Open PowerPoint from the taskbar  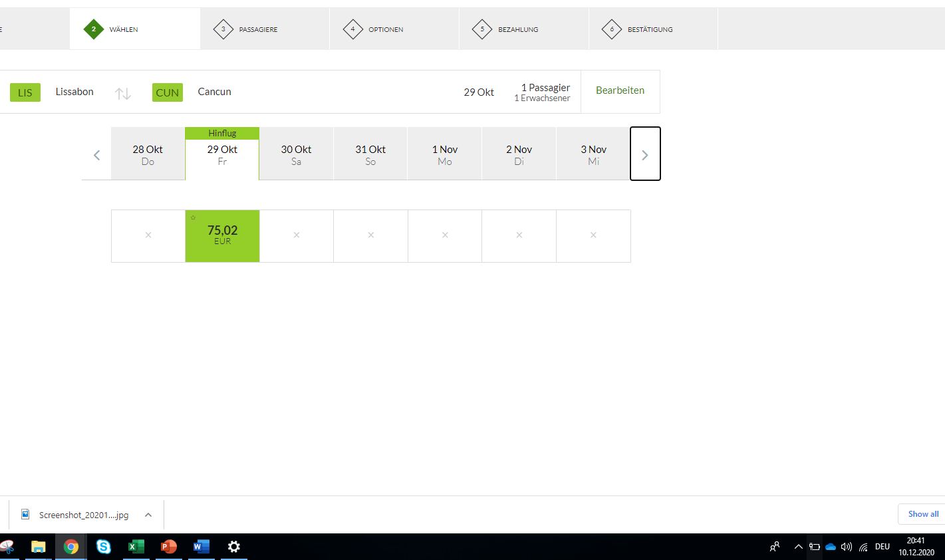pyautogui.click(x=169, y=547)
